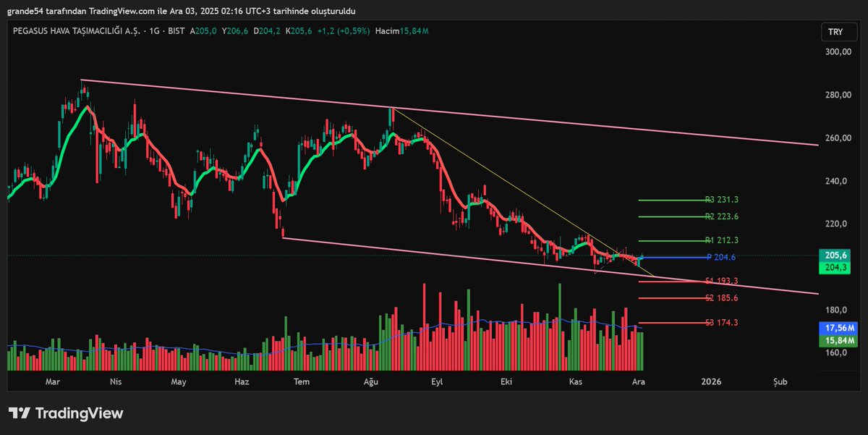
Task: Click the 240,0 price axis label
Action: 836,181
